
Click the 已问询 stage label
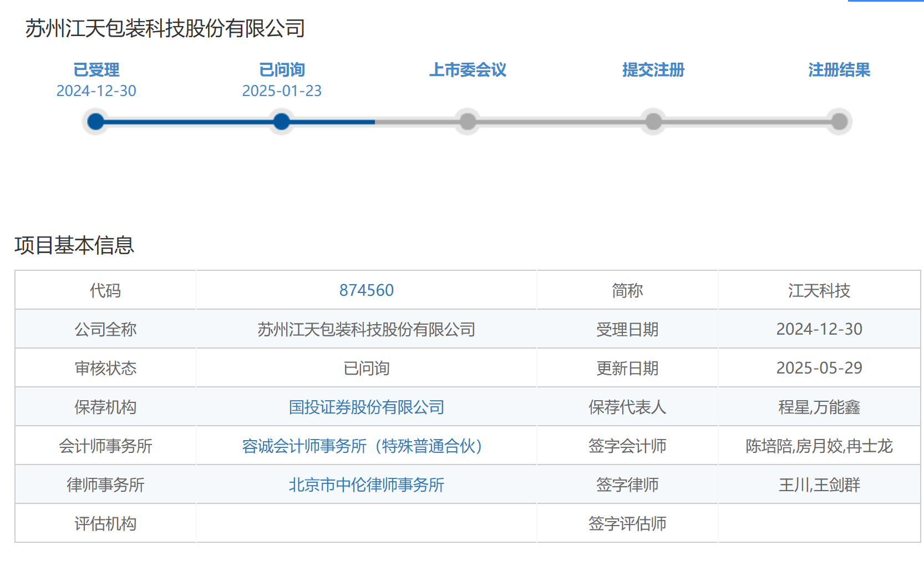click(282, 70)
